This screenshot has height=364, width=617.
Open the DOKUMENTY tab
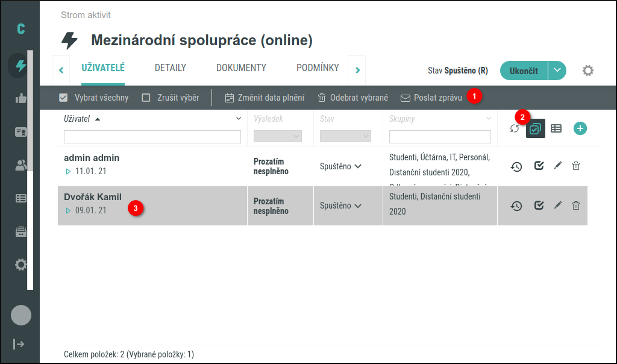pos(241,68)
